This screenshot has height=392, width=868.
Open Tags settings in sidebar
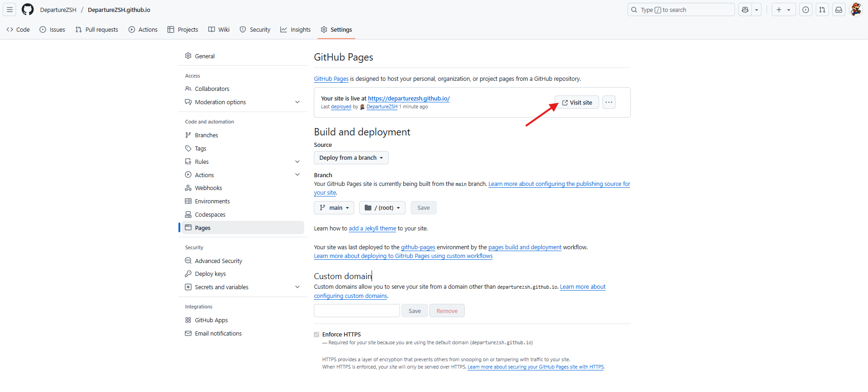point(243,148)
